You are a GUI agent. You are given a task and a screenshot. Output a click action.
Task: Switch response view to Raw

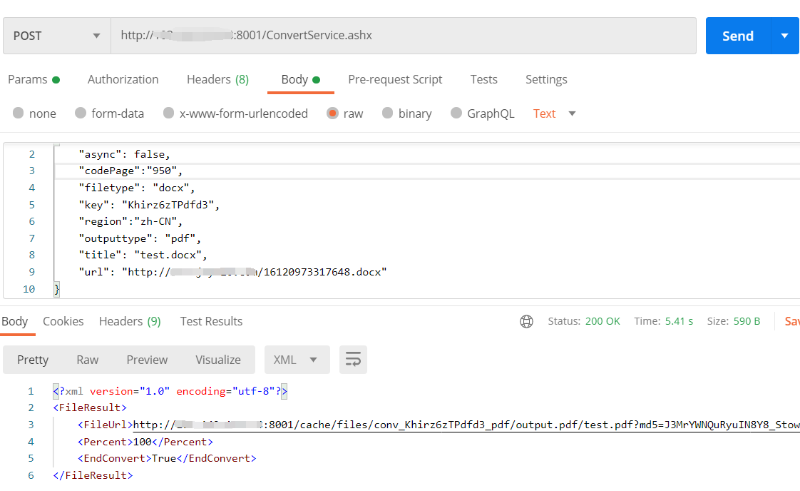pos(88,360)
